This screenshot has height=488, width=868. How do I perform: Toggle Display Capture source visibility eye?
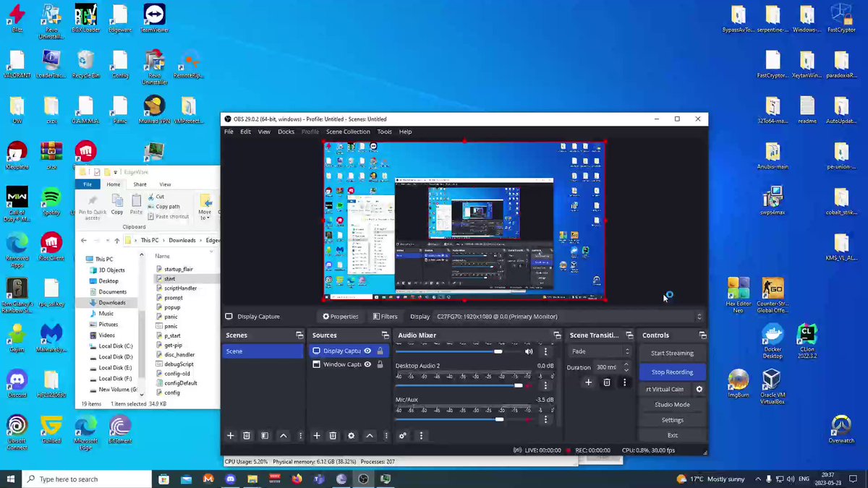coord(367,351)
